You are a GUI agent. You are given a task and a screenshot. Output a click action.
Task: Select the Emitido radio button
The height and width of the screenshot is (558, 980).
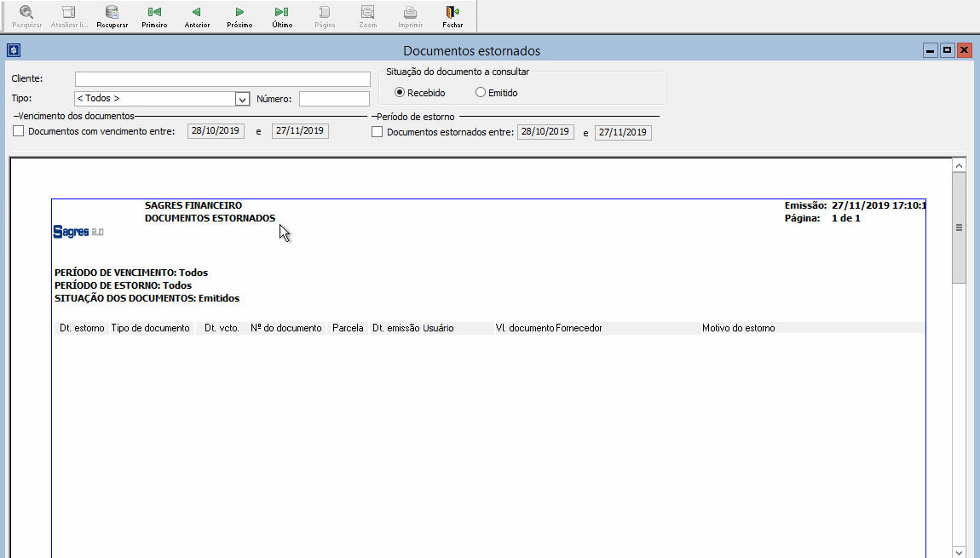[x=481, y=93]
